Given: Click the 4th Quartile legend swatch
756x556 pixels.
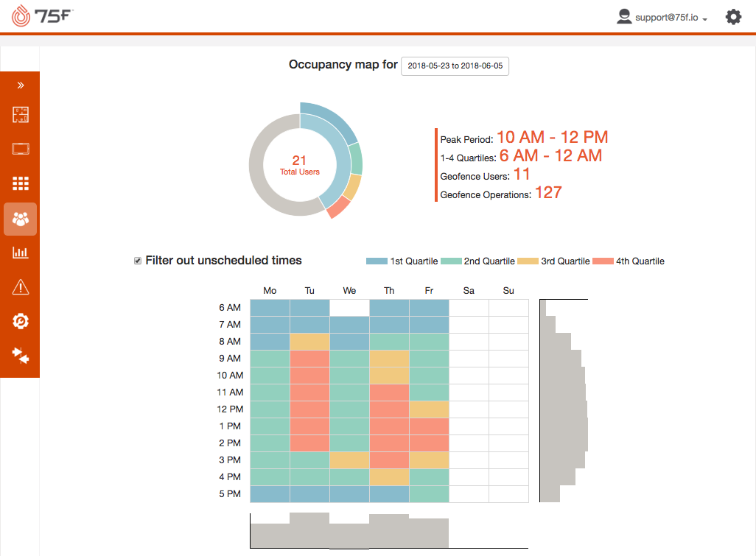Looking at the screenshot, I should (603, 261).
